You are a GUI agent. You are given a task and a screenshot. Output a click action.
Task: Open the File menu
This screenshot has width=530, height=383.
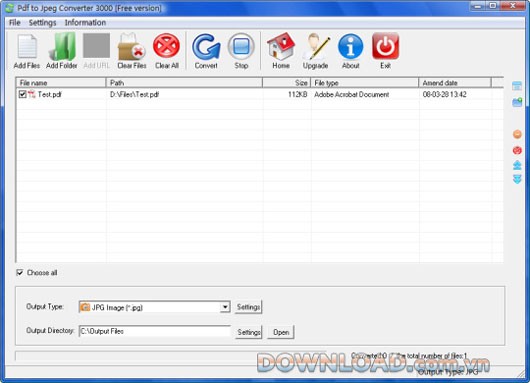click(15, 23)
